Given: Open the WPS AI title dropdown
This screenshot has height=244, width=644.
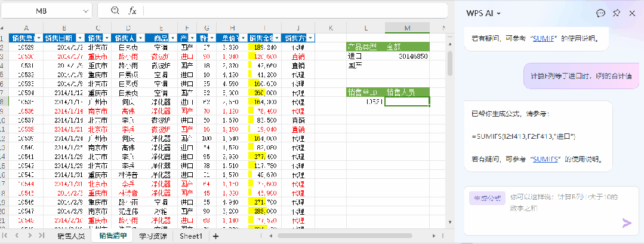Looking at the screenshot, I should coord(499,13).
